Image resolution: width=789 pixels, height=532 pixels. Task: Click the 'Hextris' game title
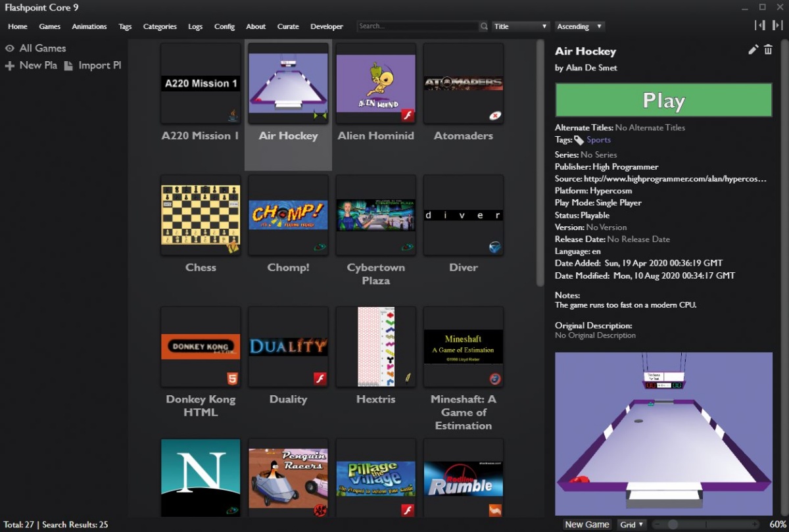tap(375, 399)
